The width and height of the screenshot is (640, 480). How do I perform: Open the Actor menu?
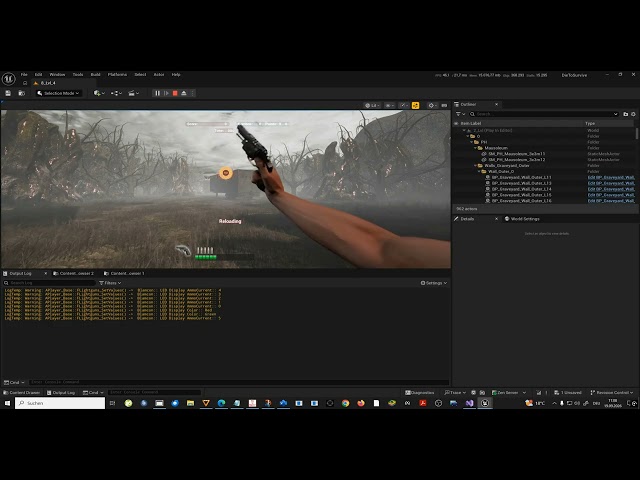pos(159,75)
